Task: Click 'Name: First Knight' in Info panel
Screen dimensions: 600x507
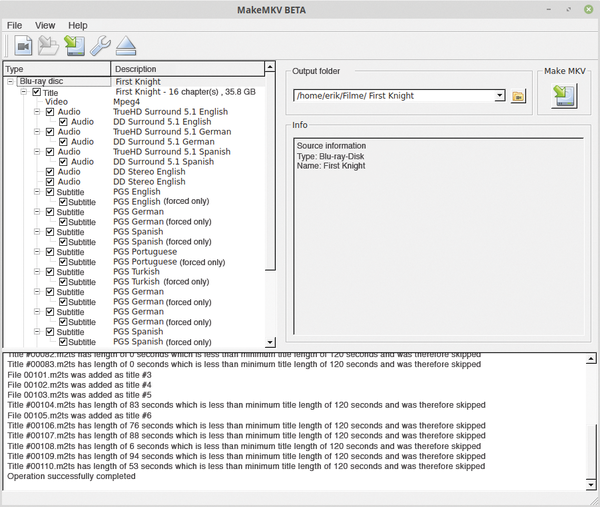Action: pos(331,166)
